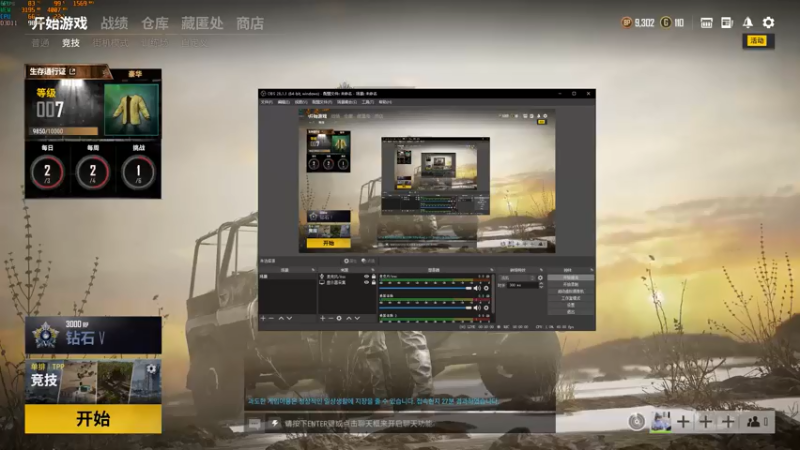Open the OBS 编辑 menu
This screenshot has width=800, height=450.
click(x=283, y=102)
